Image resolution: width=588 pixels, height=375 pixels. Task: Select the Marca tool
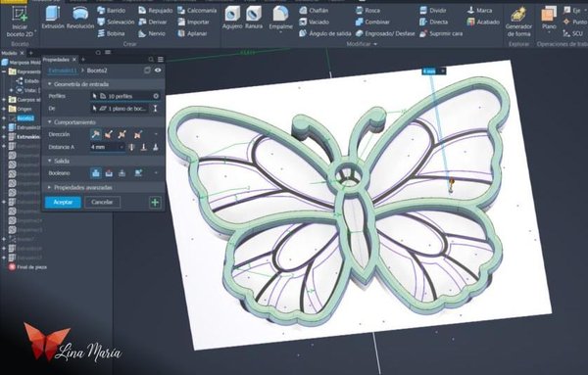(479, 11)
